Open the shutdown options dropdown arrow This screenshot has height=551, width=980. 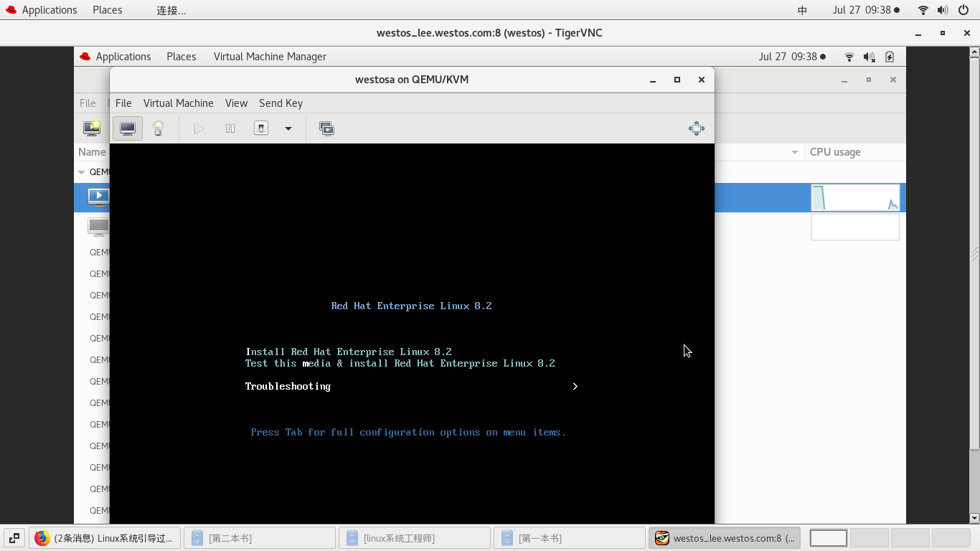coord(288,128)
